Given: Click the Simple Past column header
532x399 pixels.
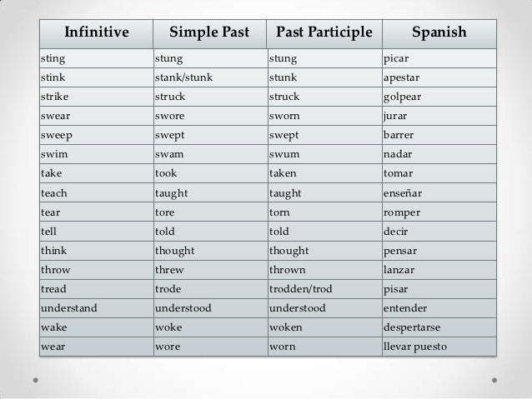Looking at the screenshot, I should pyautogui.click(x=209, y=34).
